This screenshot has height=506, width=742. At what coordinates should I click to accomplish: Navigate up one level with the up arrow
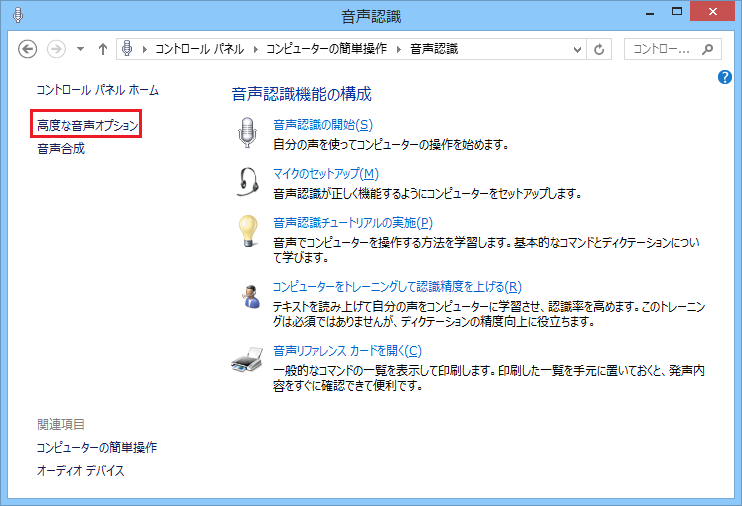103,49
